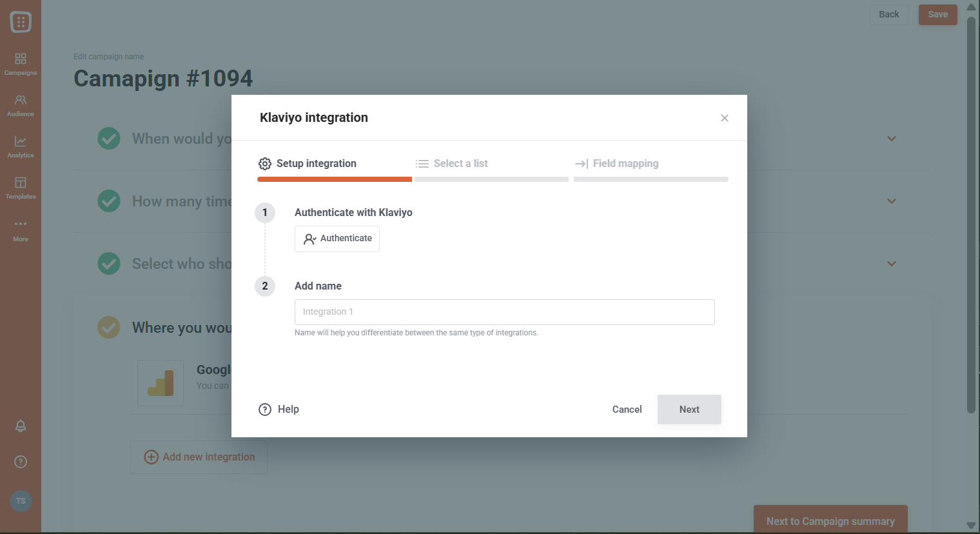
Task: Click the scrollbar up arrow
Action: (971, 7)
